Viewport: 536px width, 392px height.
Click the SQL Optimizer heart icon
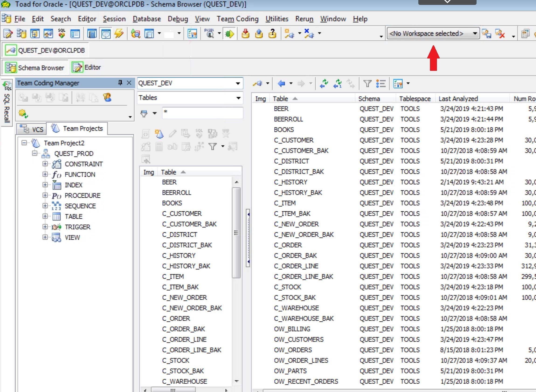coord(62,34)
